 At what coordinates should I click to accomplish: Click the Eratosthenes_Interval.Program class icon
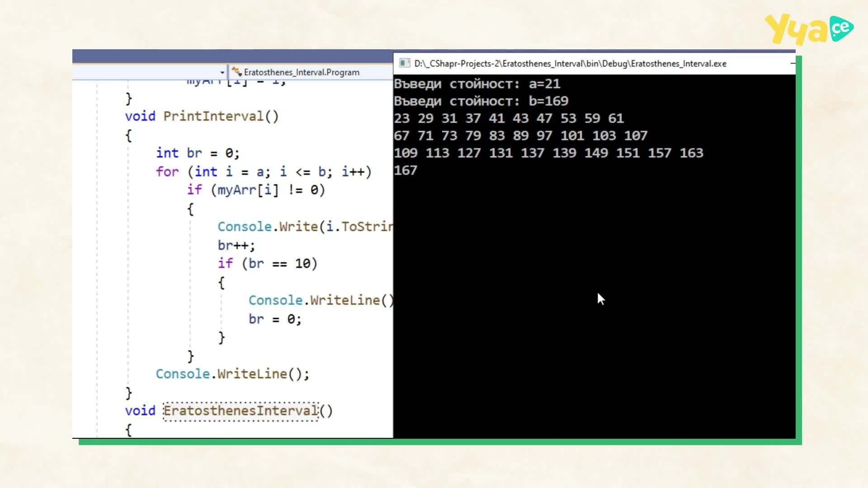point(236,71)
